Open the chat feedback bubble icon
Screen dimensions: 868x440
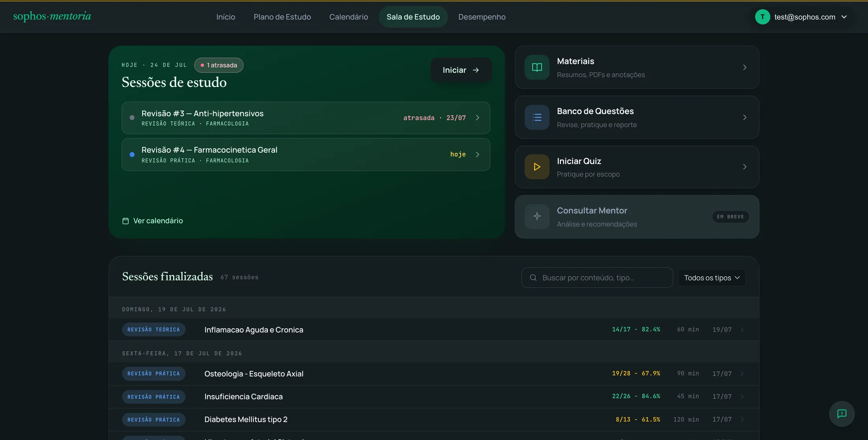click(x=842, y=414)
